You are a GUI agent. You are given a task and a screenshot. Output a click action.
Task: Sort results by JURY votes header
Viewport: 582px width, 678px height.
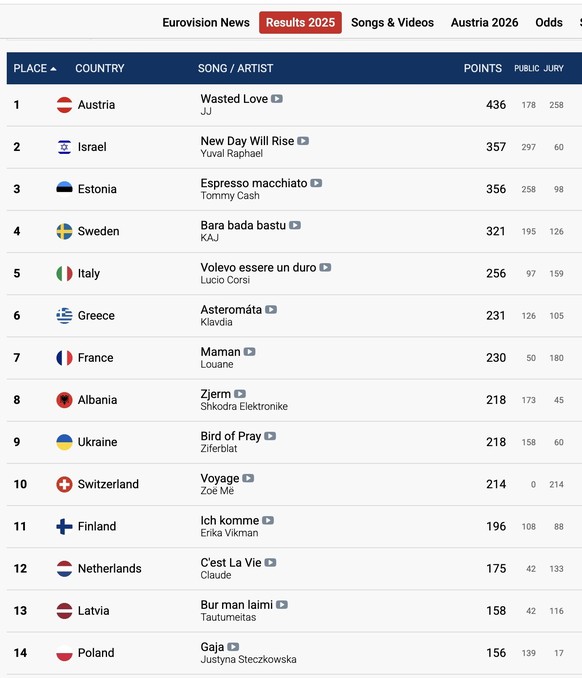[x=553, y=68]
